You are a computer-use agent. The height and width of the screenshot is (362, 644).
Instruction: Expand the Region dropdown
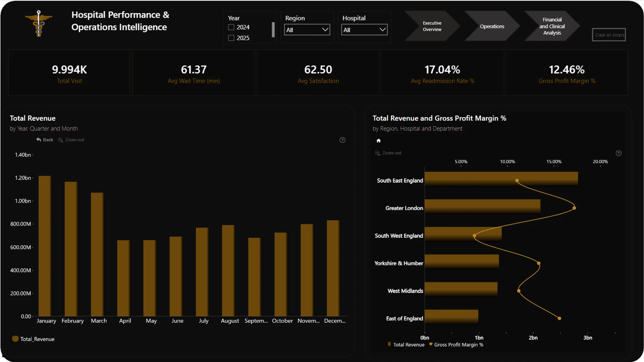[307, 30]
